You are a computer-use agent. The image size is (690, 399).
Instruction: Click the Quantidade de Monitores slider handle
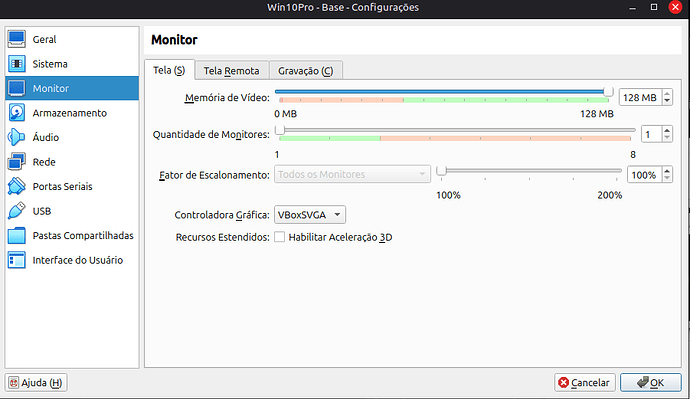(280, 130)
